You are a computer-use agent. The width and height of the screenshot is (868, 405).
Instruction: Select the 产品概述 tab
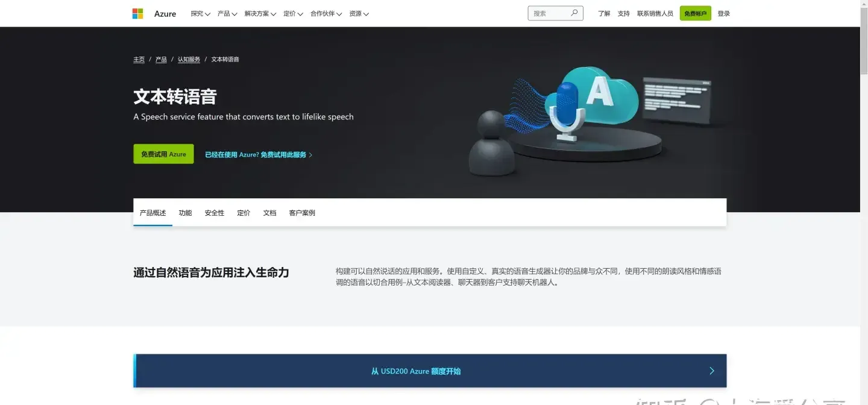pos(153,213)
